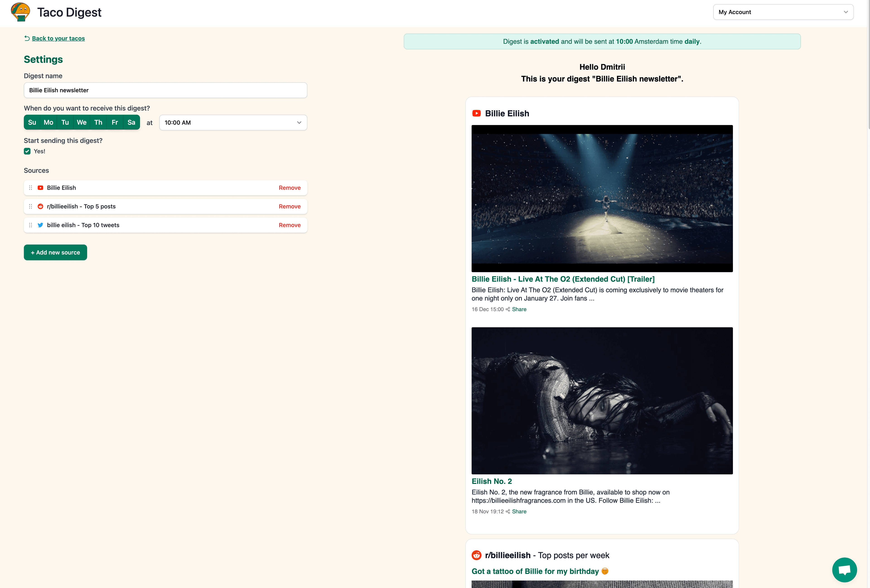870x588 pixels.
Task: Open the Got a tattoo of Billie post
Action: (540, 571)
